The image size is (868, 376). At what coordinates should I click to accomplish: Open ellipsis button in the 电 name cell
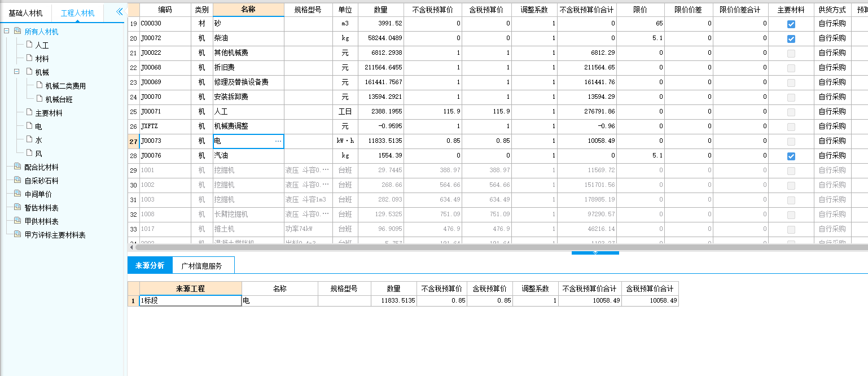pyautogui.click(x=278, y=141)
